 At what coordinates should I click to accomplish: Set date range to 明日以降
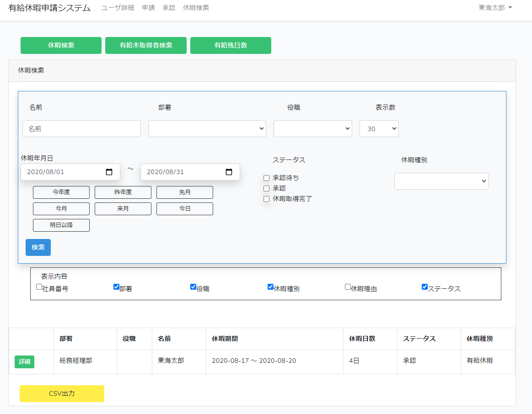coord(61,225)
